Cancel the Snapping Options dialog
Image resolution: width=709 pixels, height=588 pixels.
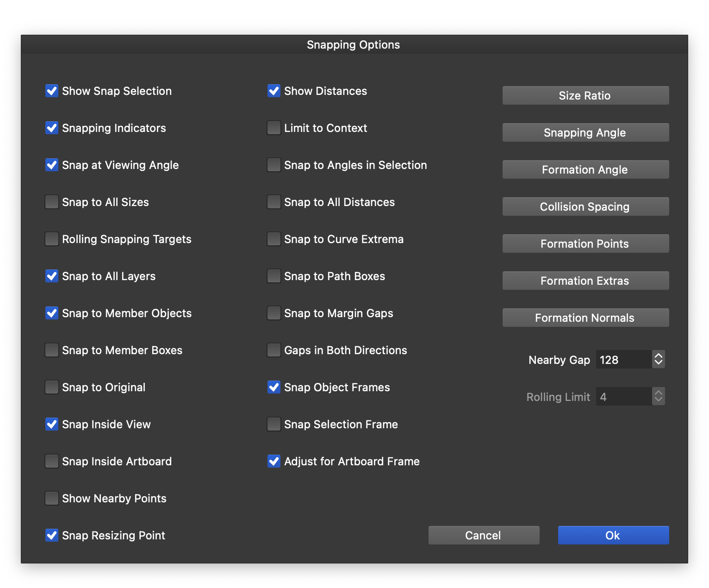point(484,535)
